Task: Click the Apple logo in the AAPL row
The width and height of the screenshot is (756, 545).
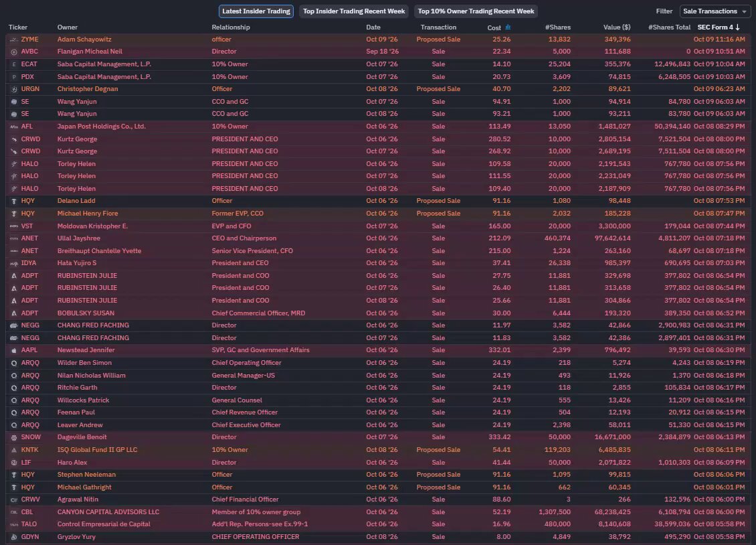Action: pyautogui.click(x=14, y=350)
